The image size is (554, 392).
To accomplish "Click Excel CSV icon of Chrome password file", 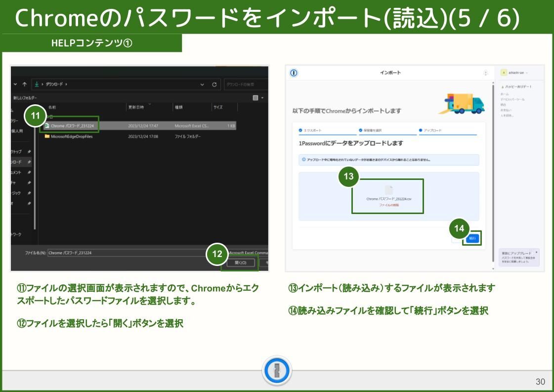I will 47,126.
